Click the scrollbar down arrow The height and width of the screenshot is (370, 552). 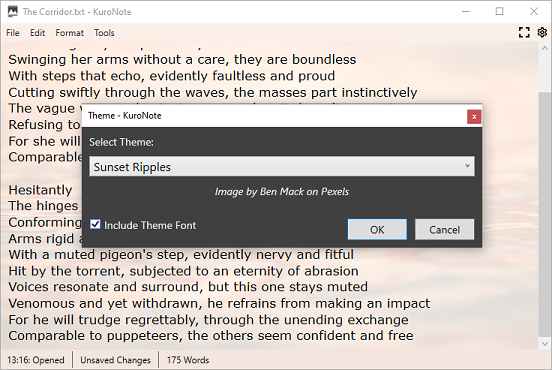click(x=545, y=343)
